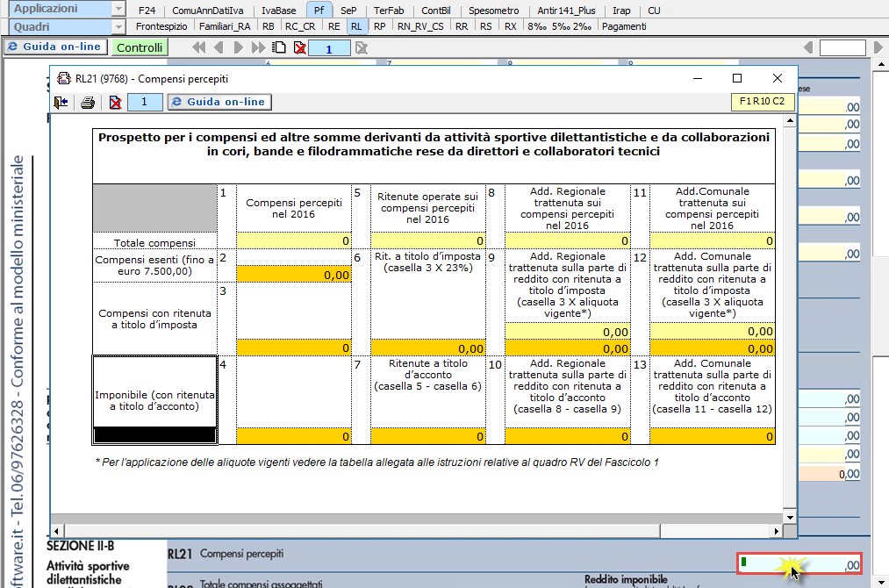889x588 pixels.
Task: Click the F1 R10 C2 reference button
Action: coord(762,102)
